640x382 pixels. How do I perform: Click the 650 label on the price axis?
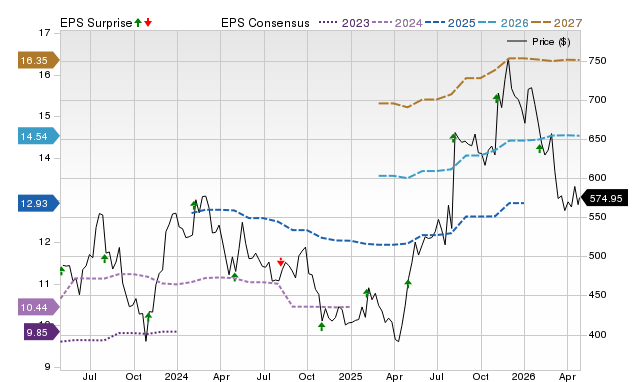[598, 139]
